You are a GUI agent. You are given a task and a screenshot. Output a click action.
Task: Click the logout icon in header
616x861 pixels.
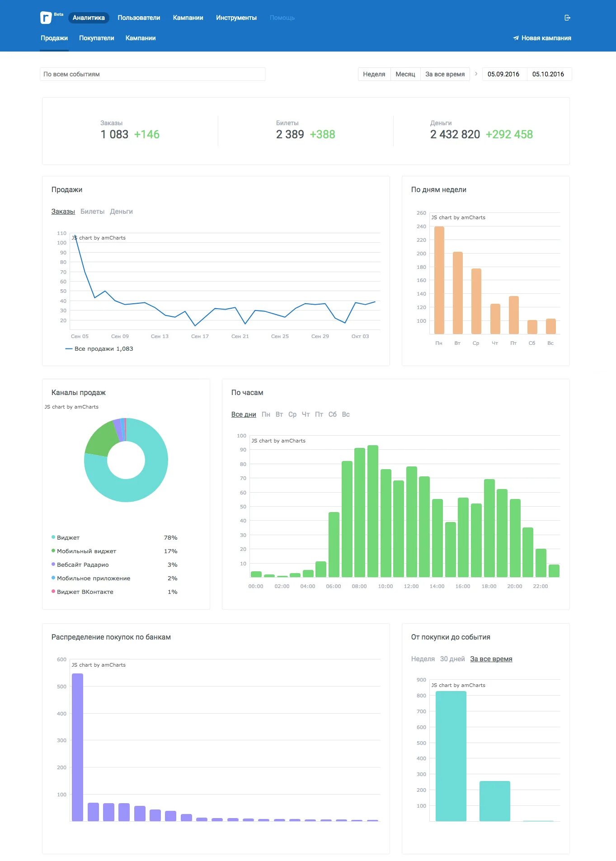(x=568, y=18)
